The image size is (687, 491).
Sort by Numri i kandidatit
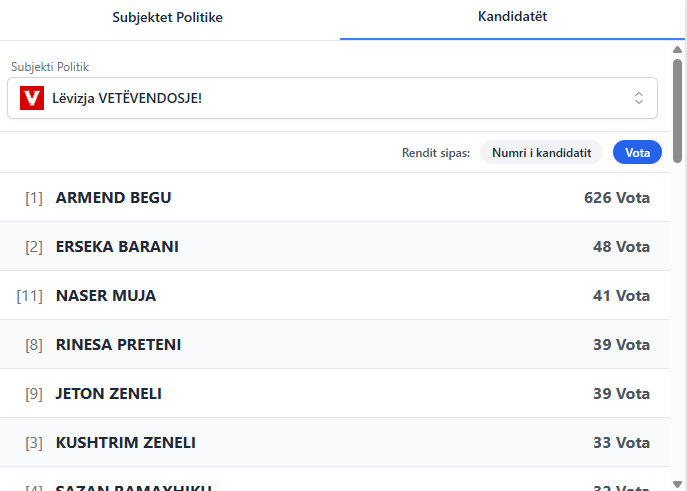pyautogui.click(x=541, y=152)
